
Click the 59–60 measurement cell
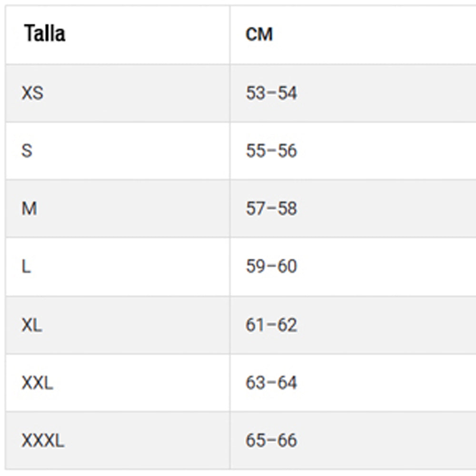[x=271, y=266]
